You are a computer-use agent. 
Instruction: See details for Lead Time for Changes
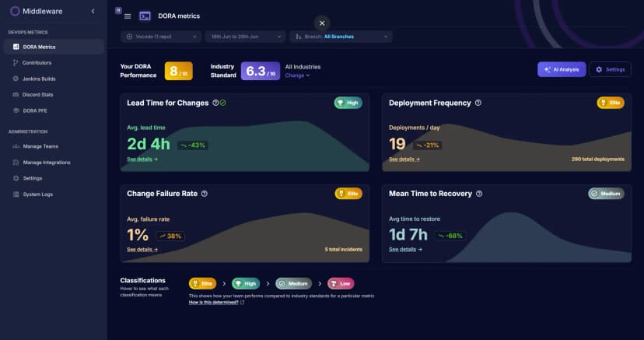142,159
